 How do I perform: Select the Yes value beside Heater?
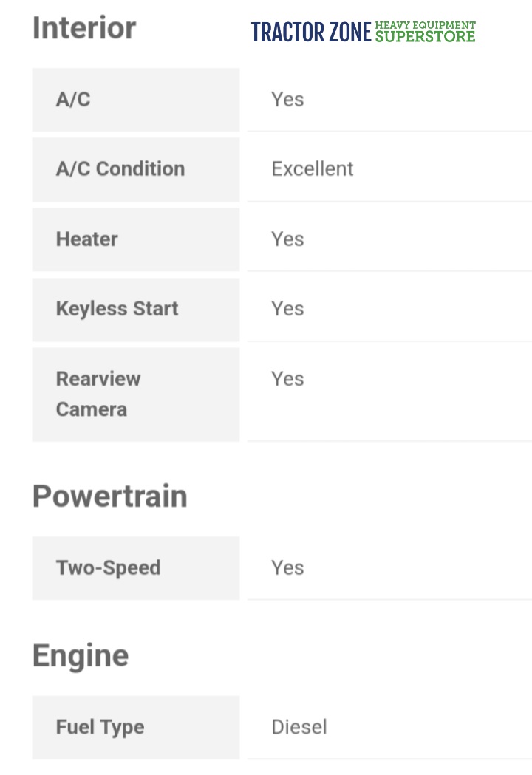[x=287, y=239]
